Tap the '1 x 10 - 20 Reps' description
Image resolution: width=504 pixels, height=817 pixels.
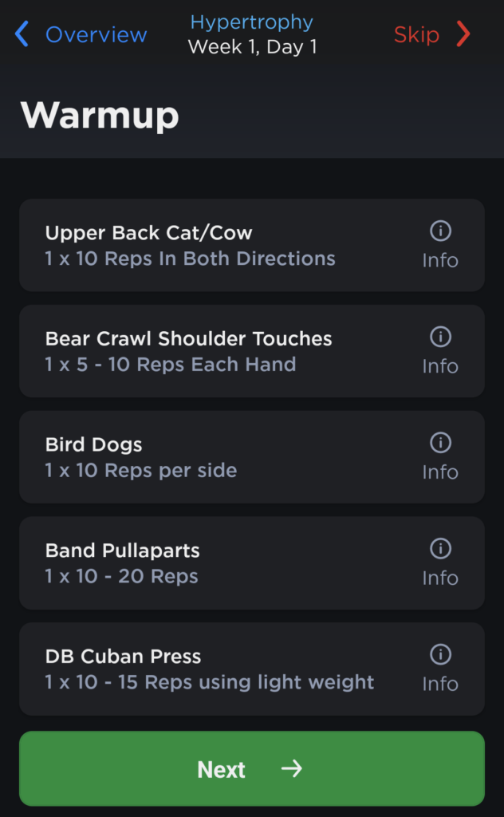(x=121, y=576)
